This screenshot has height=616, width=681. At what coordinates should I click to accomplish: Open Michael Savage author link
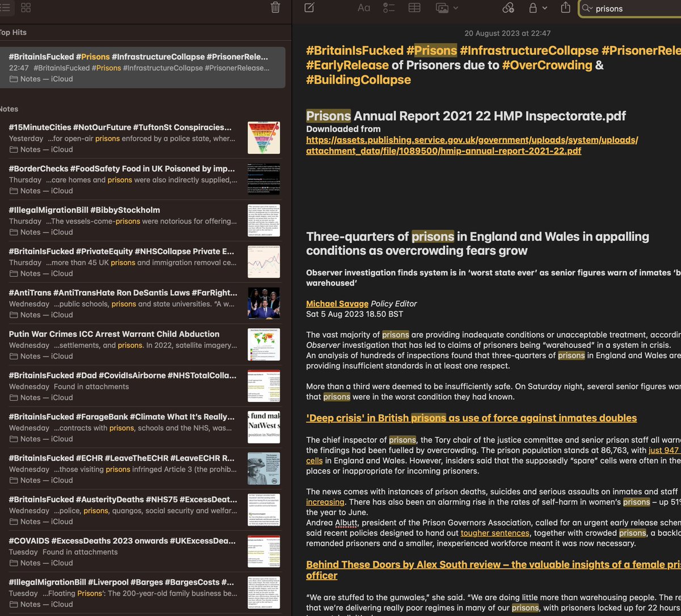(337, 304)
